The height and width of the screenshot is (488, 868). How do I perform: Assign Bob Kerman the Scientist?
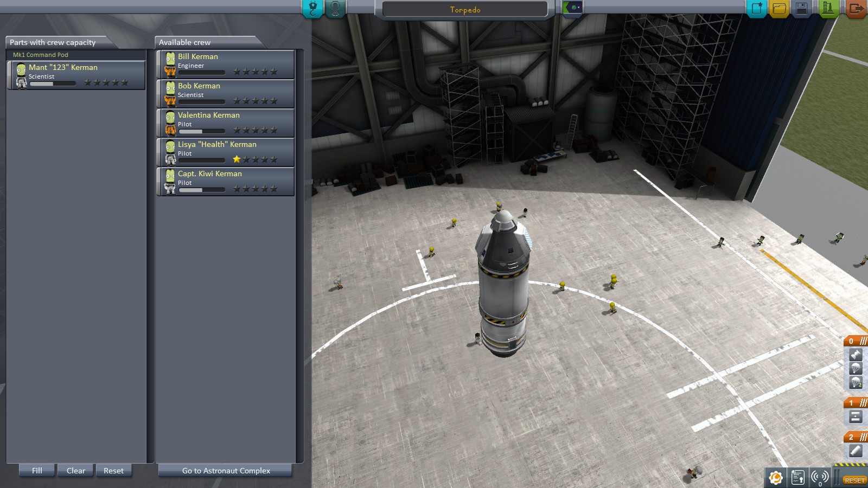pos(225,94)
